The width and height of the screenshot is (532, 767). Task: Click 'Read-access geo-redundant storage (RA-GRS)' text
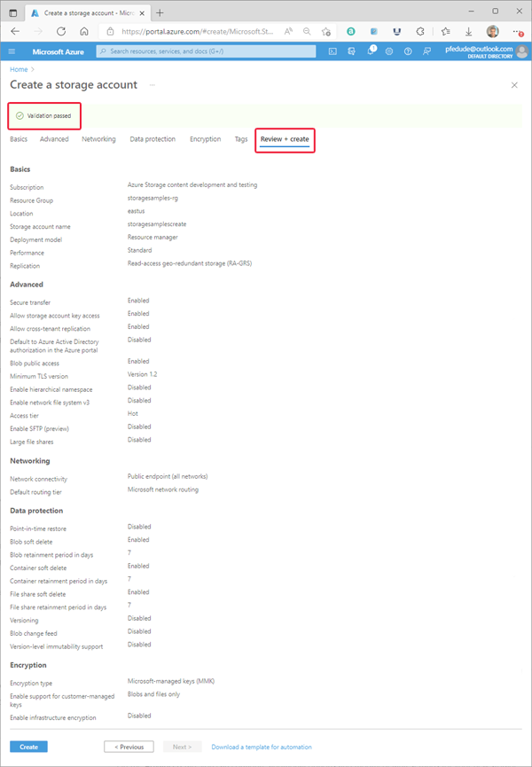tap(190, 263)
